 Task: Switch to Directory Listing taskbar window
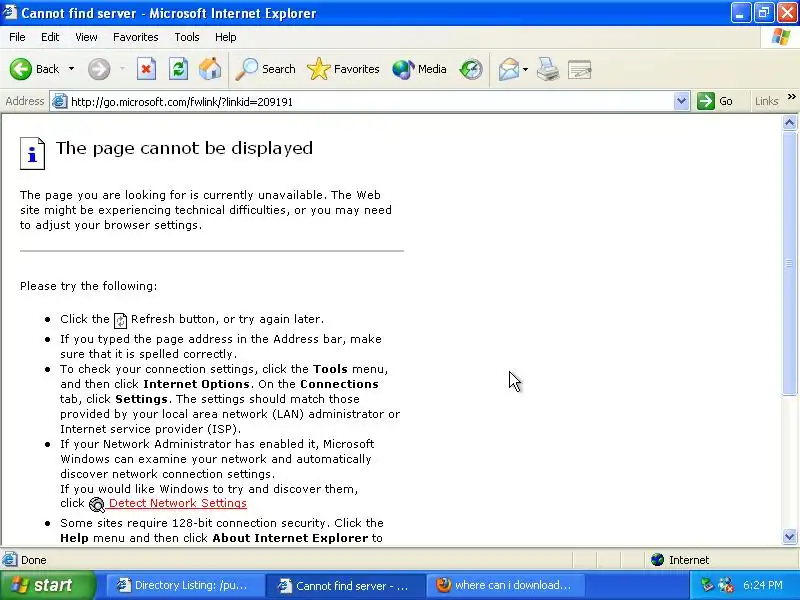click(x=185, y=585)
